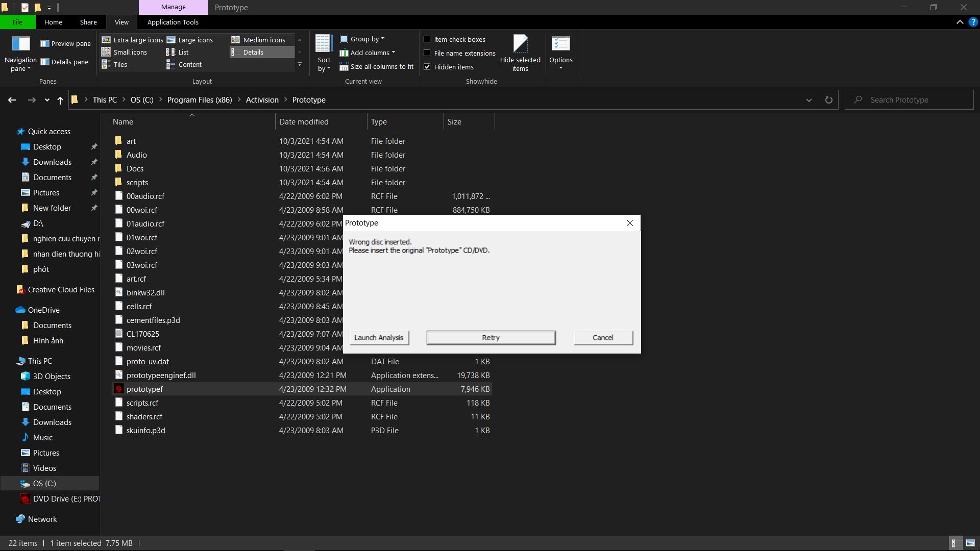Select the Large icons view
The height and width of the screenshot is (551, 980).
pyautogui.click(x=195, y=40)
